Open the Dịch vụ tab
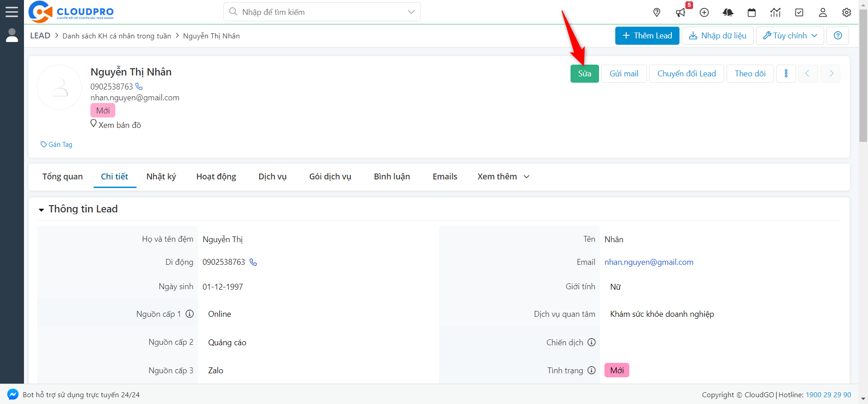The width and height of the screenshot is (868, 404). point(273,177)
